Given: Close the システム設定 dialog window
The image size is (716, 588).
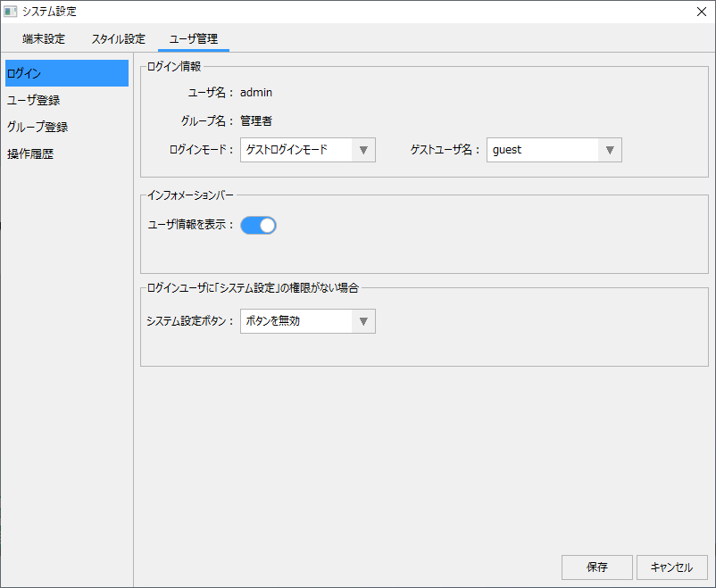Looking at the screenshot, I should pyautogui.click(x=701, y=12).
